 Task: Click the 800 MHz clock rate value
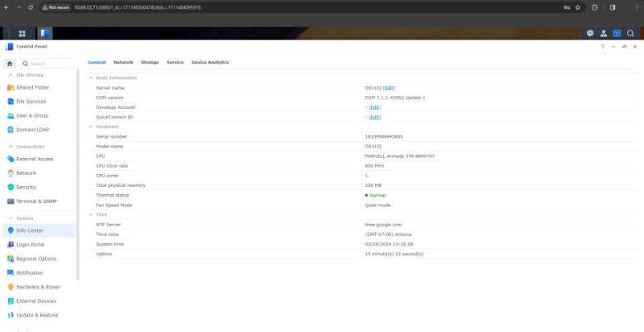tap(374, 166)
